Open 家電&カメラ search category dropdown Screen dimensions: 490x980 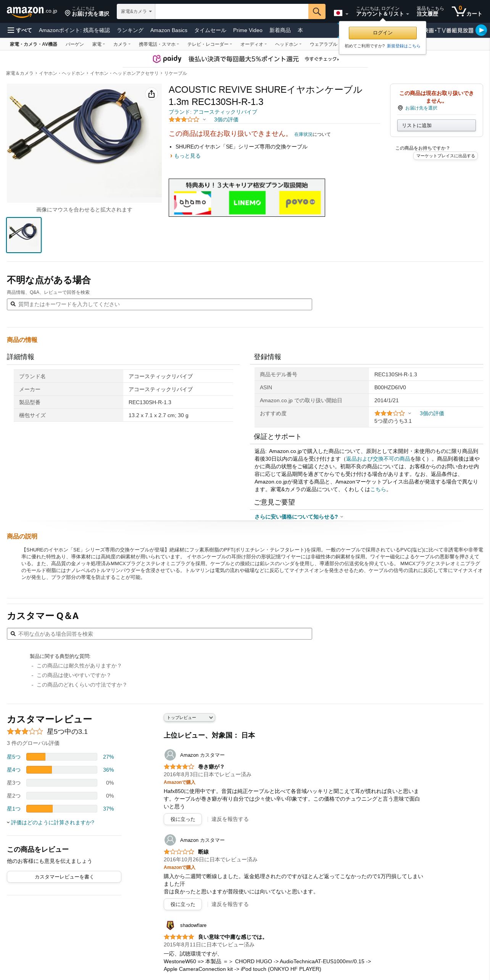(x=136, y=11)
